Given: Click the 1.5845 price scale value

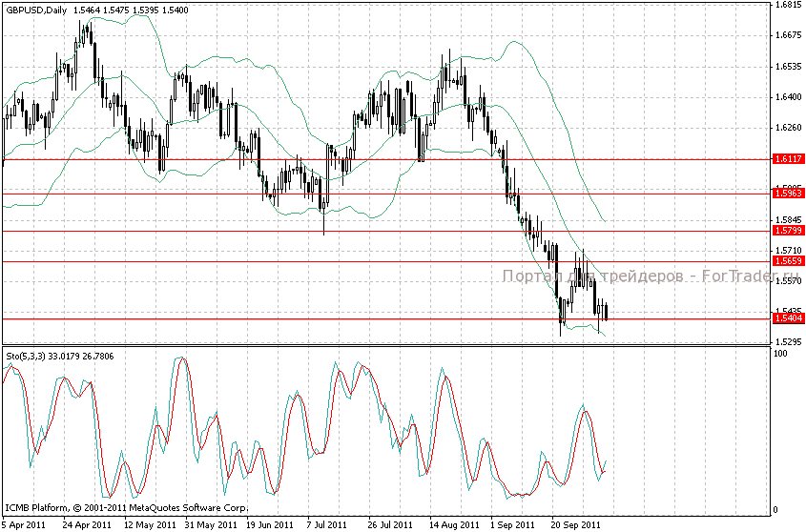Looking at the screenshot, I should (x=789, y=219).
